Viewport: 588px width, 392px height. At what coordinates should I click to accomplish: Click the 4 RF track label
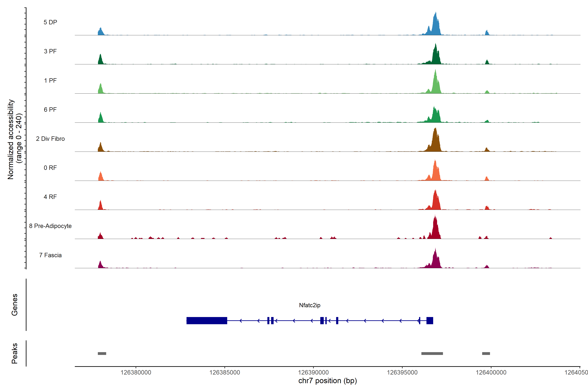click(x=50, y=197)
